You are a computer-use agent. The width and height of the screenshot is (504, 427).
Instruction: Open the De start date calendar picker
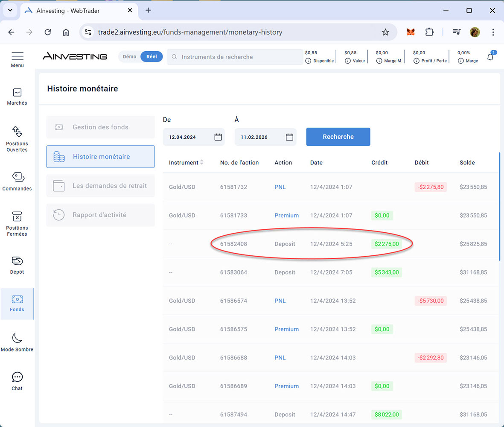click(x=218, y=137)
